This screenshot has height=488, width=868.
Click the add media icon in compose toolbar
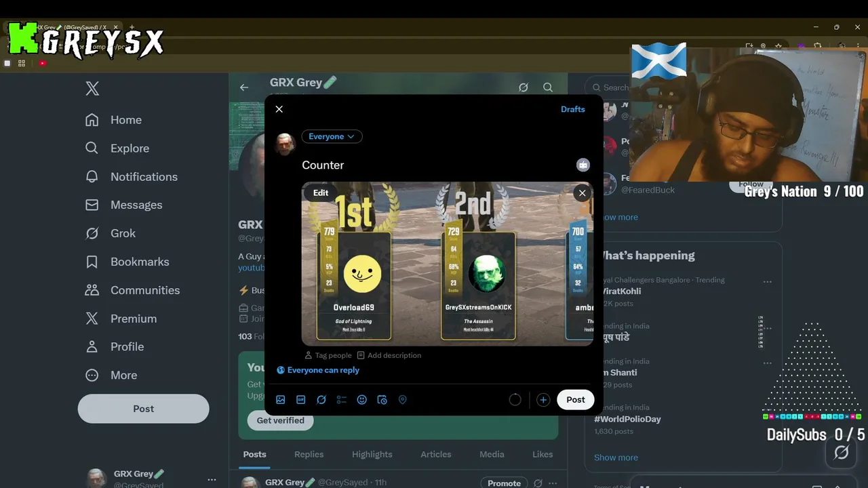(281, 400)
